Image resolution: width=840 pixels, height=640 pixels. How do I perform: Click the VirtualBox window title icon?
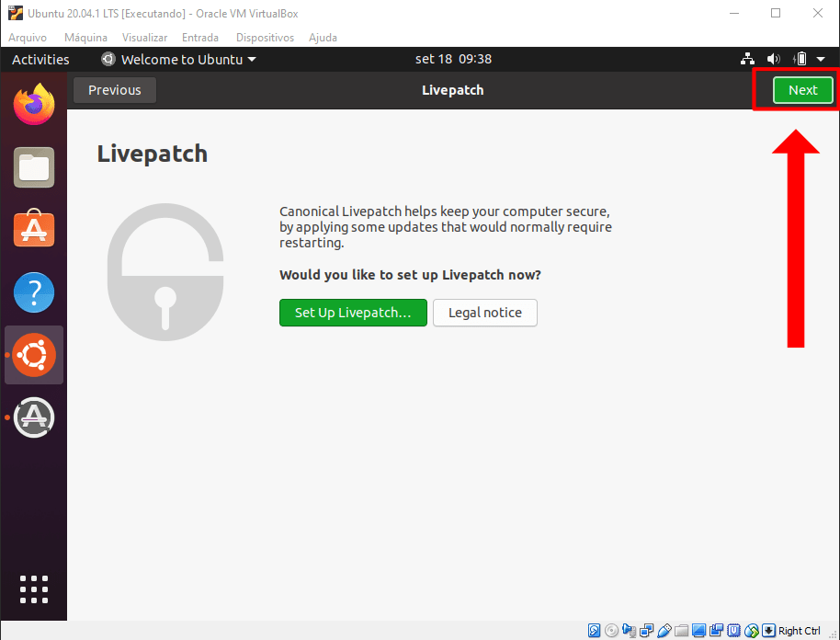[15, 13]
